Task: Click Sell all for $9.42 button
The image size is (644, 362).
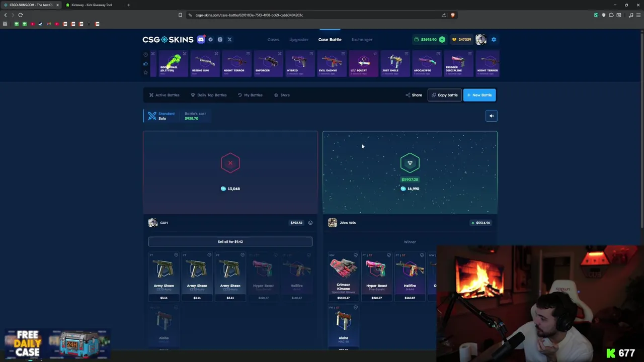Action: 230,242
